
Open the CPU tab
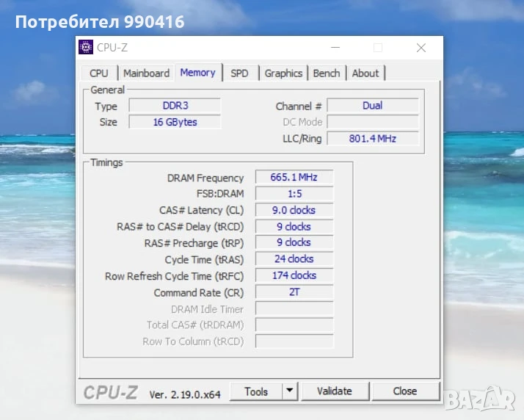pyautogui.click(x=99, y=73)
